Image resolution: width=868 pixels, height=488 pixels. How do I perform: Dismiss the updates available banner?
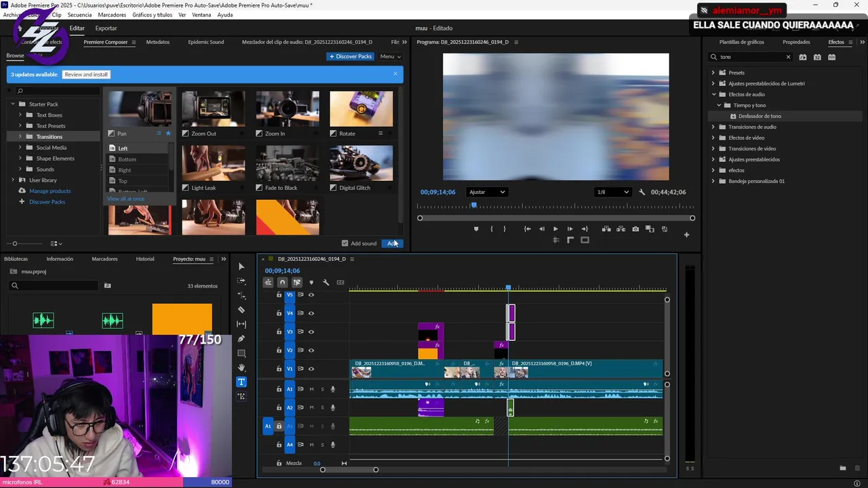tap(395, 74)
